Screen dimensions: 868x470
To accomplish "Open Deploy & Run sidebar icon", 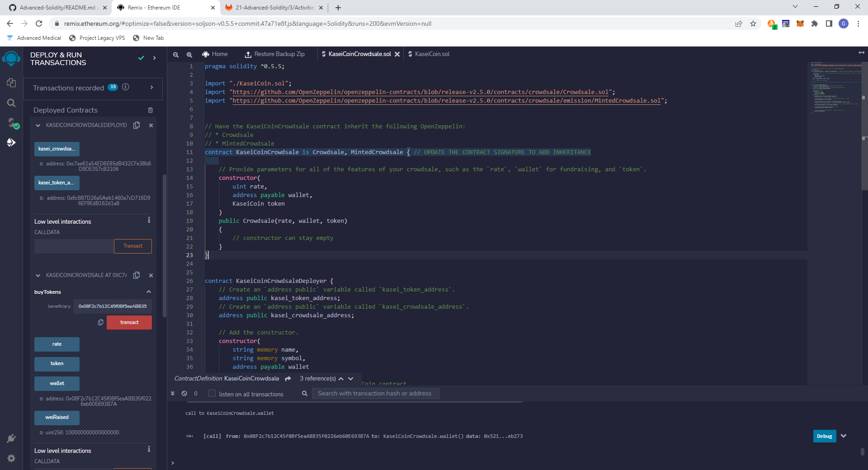I will [11, 143].
